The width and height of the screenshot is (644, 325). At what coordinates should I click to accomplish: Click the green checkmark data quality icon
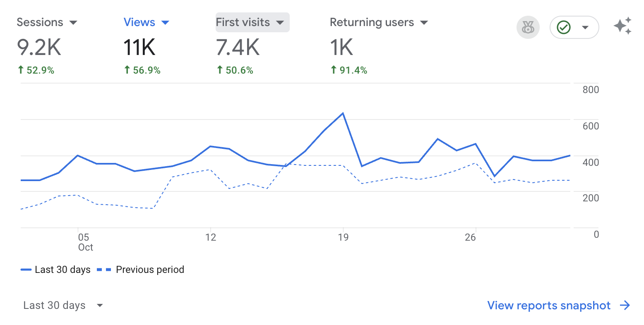(564, 28)
